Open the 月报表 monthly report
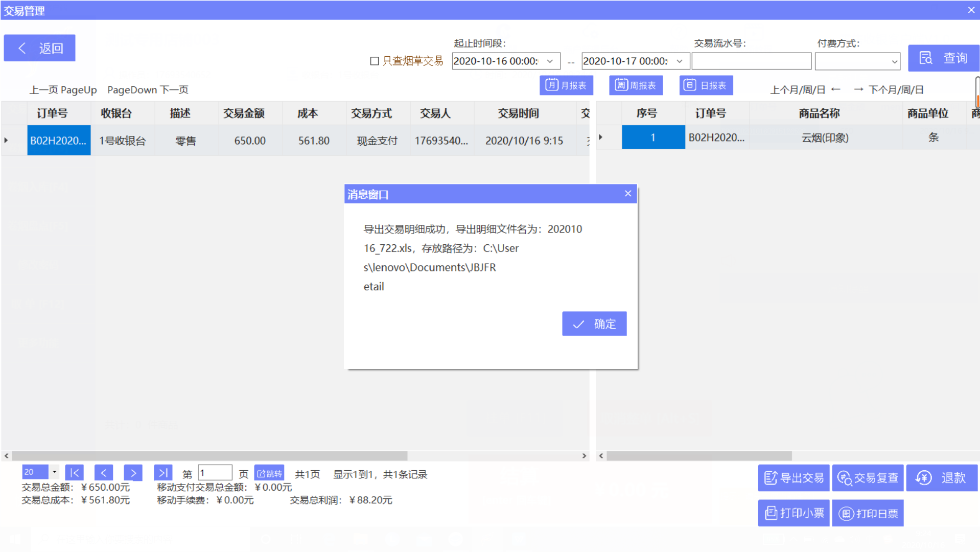The height and width of the screenshot is (552, 980). tap(566, 85)
